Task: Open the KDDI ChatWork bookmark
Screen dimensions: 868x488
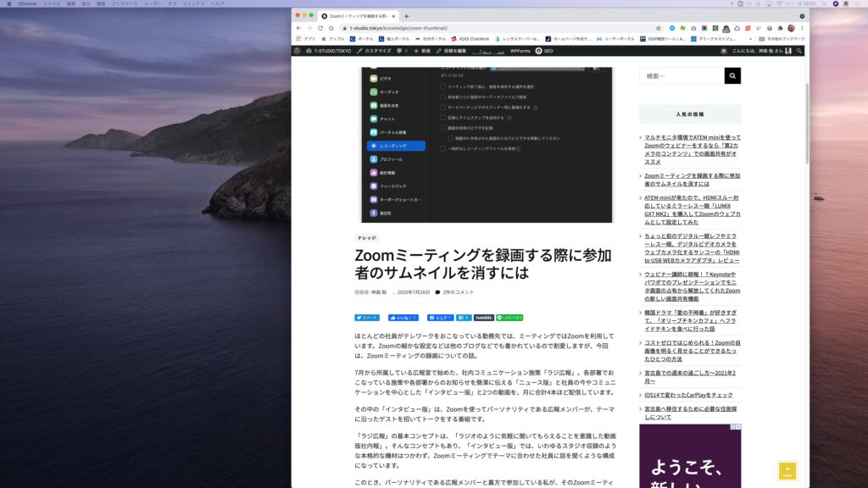Action: click(x=470, y=39)
